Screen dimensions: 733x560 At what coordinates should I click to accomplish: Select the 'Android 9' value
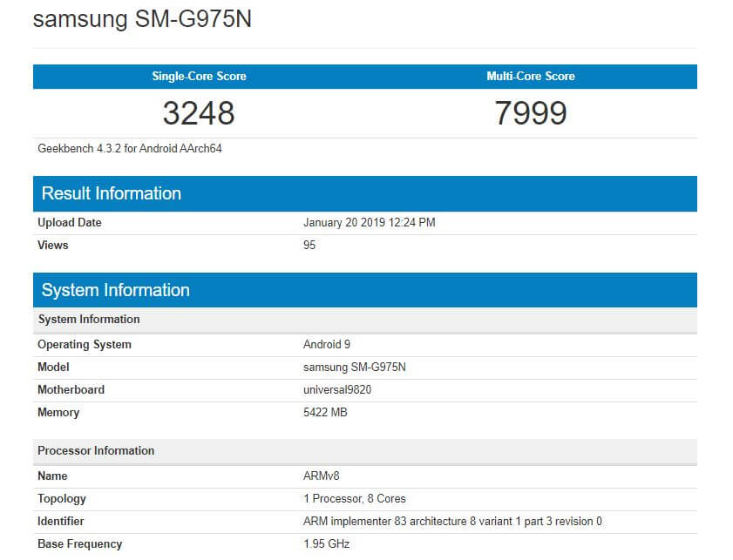tap(326, 345)
